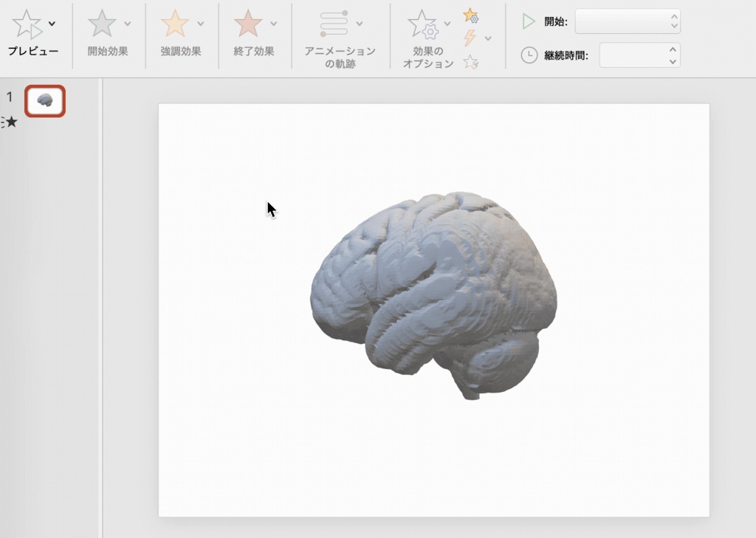Click inside the 継続時間 input field
This screenshot has width=756, height=538.
635,55
